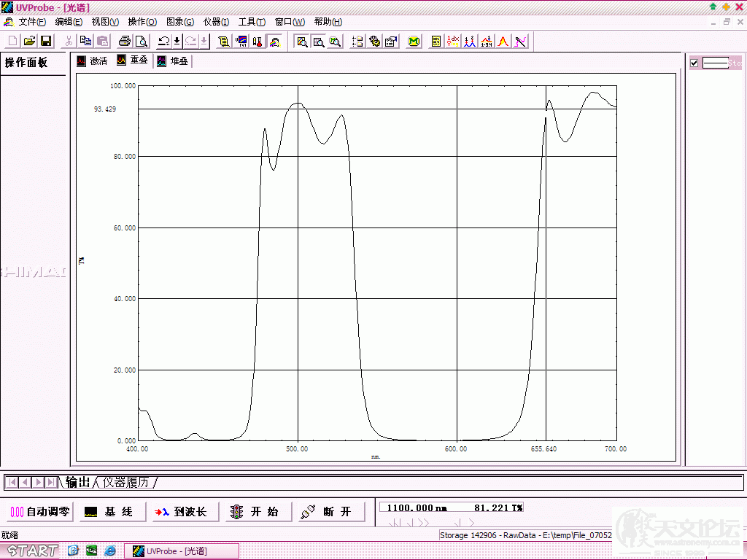
Task: Open the report generator scroll icon
Action: point(224,41)
